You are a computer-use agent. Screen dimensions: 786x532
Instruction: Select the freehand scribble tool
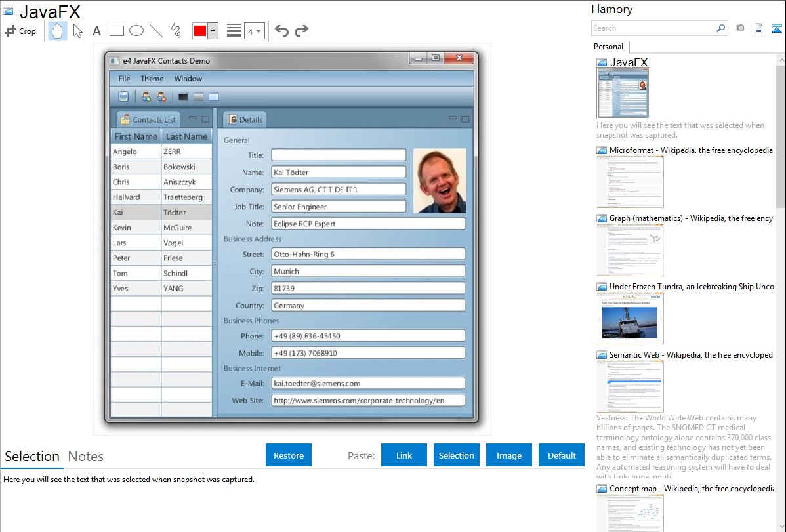point(176,31)
